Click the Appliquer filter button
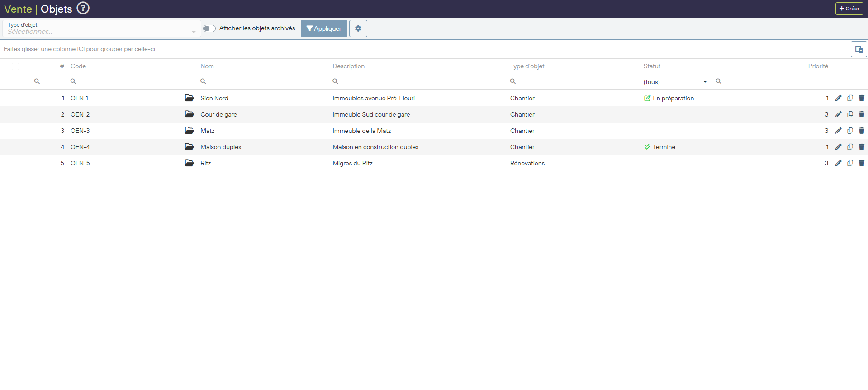Image resolution: width=868 pixels, height=390 pixels. click(324, 28)
